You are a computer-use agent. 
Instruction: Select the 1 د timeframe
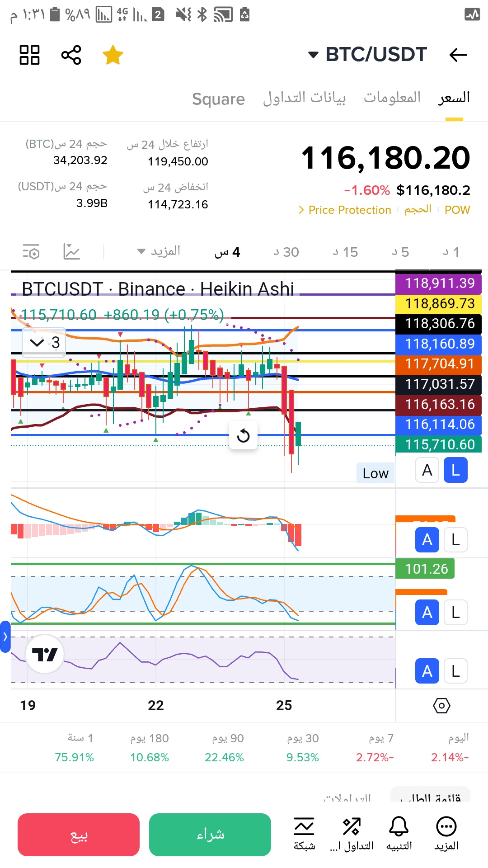point(451,252)
